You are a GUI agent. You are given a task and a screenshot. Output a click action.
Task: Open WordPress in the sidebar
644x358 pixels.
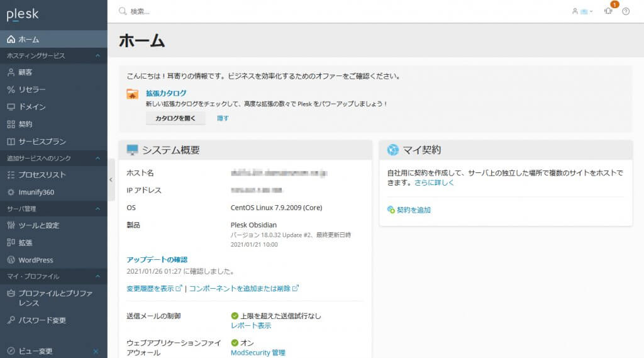53,260
